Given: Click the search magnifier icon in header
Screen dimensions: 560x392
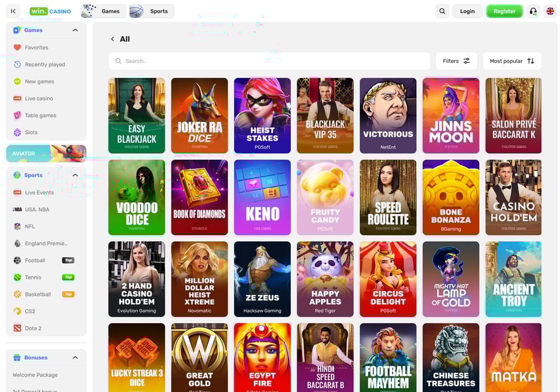Looking at the screenshot, I should click(x=442, y=11).
